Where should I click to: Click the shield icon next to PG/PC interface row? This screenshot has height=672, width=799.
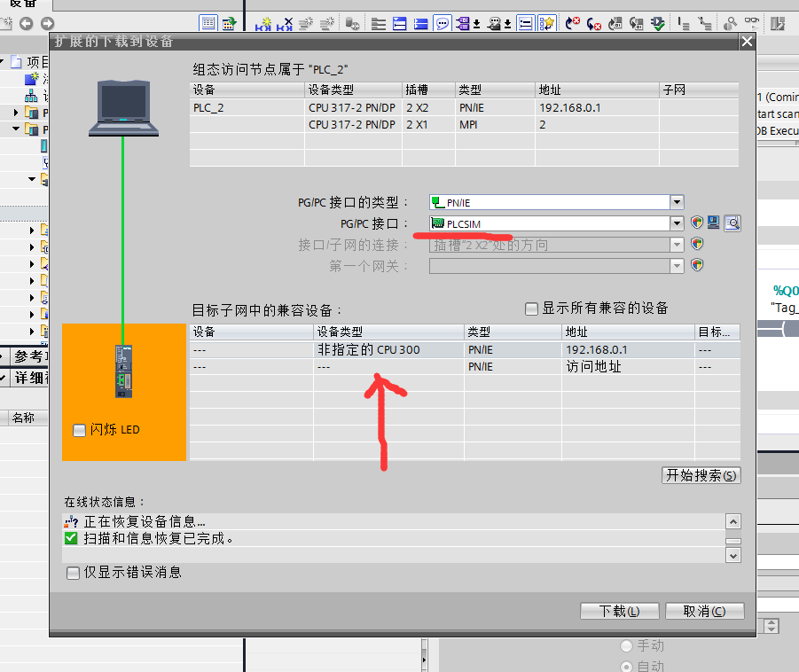click(x=697, y=223)
